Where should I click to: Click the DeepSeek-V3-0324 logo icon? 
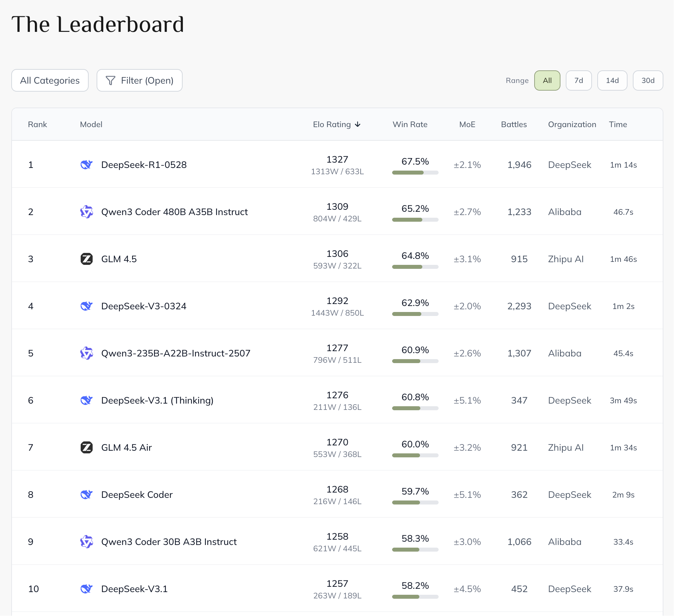[86, 306]
